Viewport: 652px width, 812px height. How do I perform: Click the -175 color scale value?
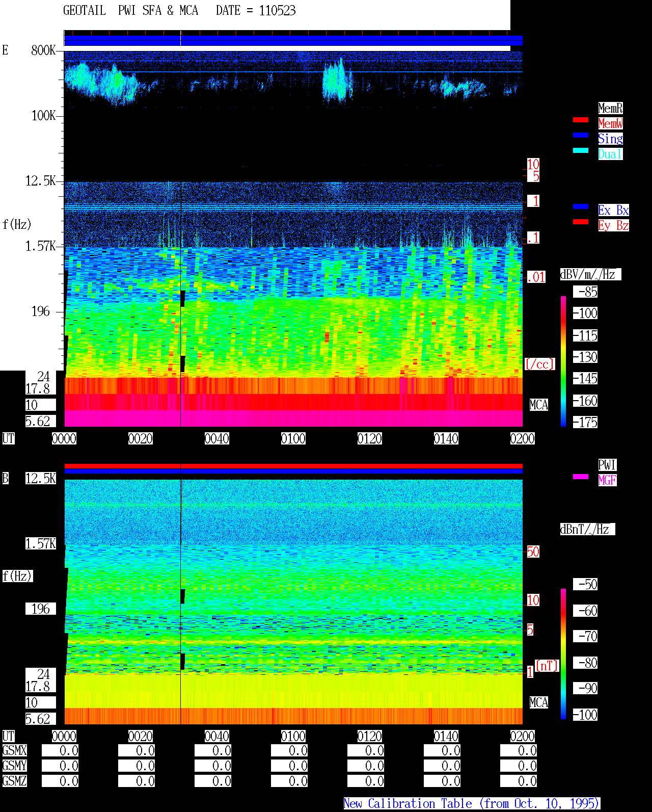coord(585,422)
